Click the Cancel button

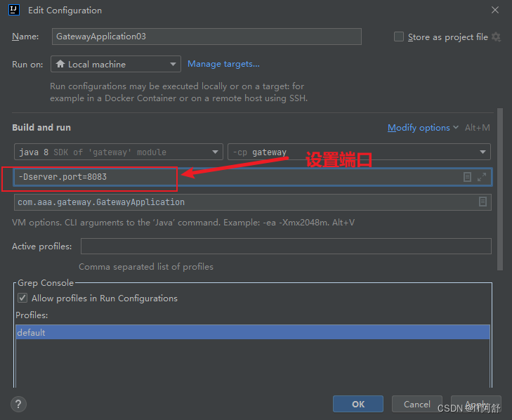[417, 404]
